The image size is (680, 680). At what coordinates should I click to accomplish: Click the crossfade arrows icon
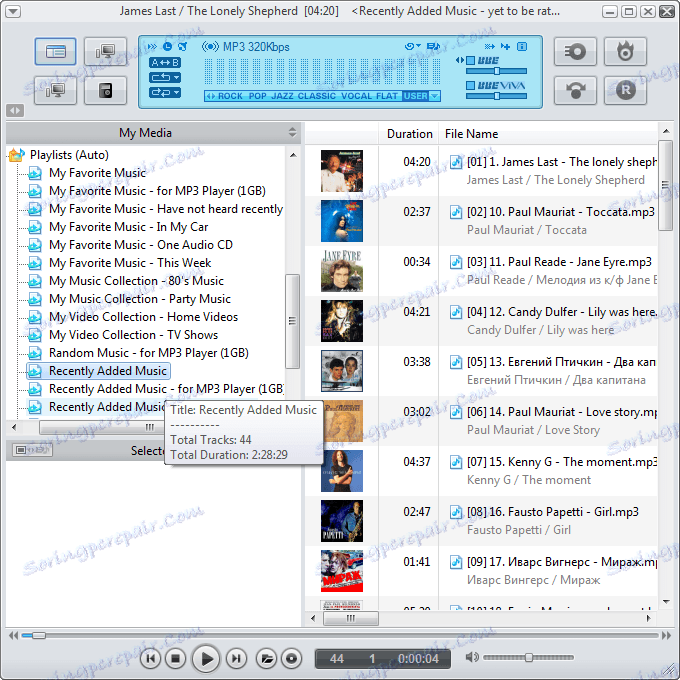click(x=490, y=46)
